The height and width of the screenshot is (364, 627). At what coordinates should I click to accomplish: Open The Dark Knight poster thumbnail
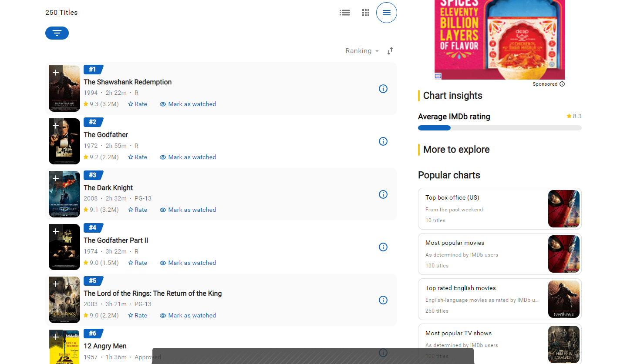[x=64, y=194]
